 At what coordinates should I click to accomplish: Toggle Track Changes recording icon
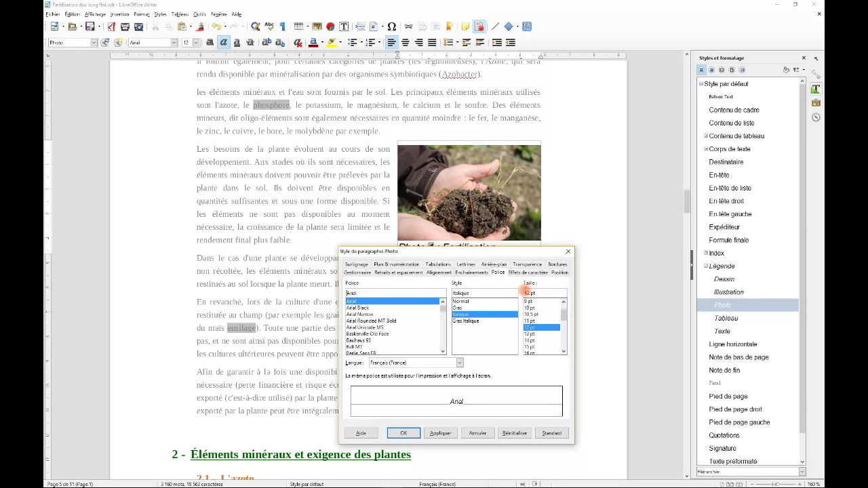pos(479,26)
